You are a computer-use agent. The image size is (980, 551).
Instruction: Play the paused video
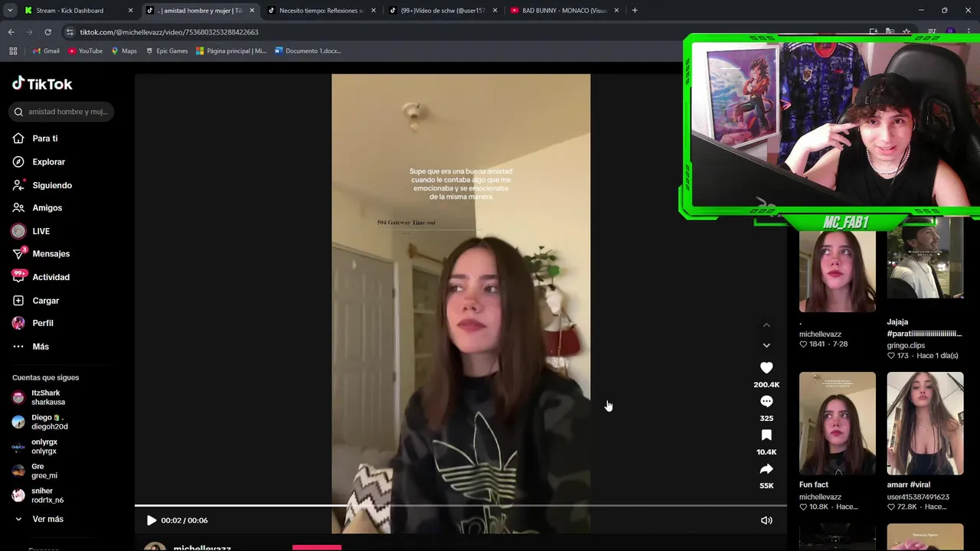pos(152,520)
